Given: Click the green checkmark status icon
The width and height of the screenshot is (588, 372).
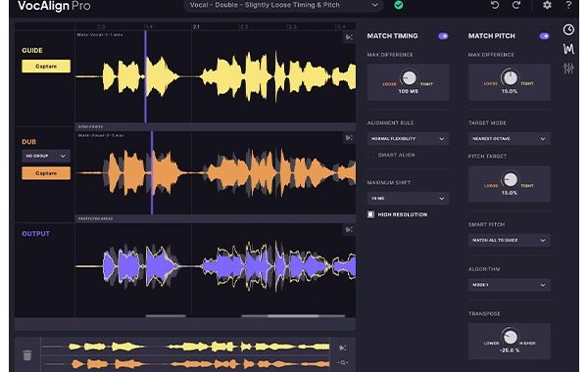Looking at the screenshot, I should (398, 5).
